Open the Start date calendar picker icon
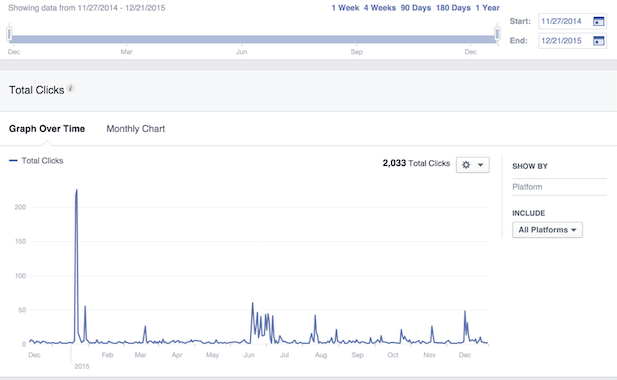Viewport: 617px width, 380px height. click(598, 22)
